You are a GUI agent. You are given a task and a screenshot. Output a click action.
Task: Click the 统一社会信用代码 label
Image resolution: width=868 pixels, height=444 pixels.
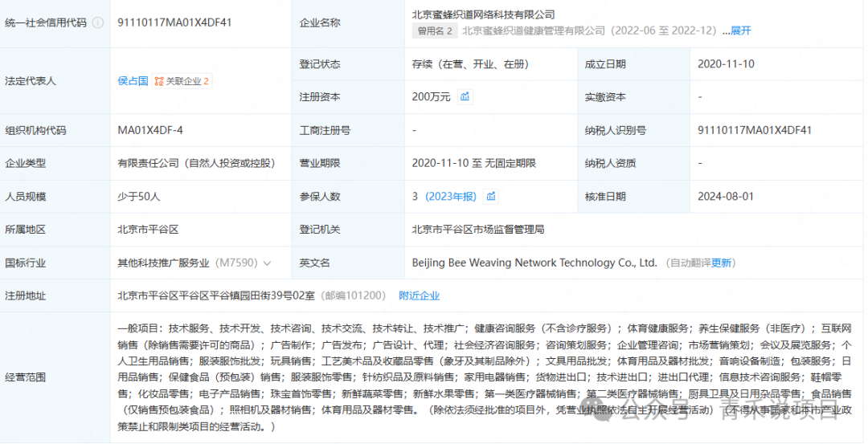pos(46,22)
